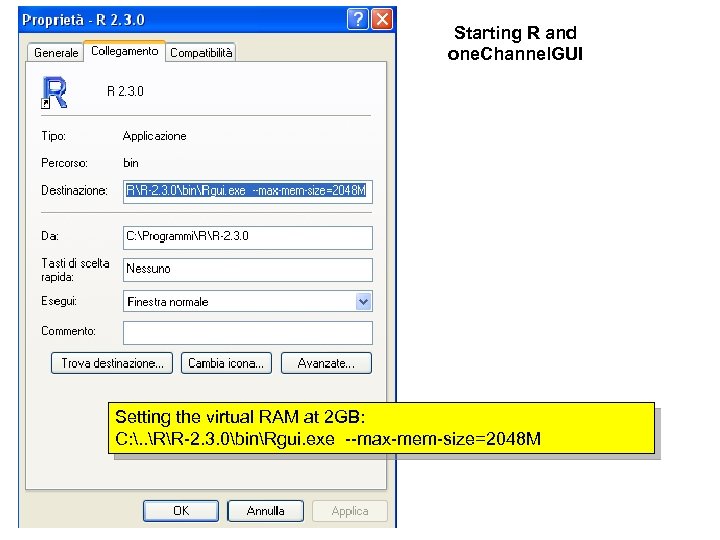This screenshot has height=540, width=720.
Task: Click the Destinazione label
Action: coord(74,190)
